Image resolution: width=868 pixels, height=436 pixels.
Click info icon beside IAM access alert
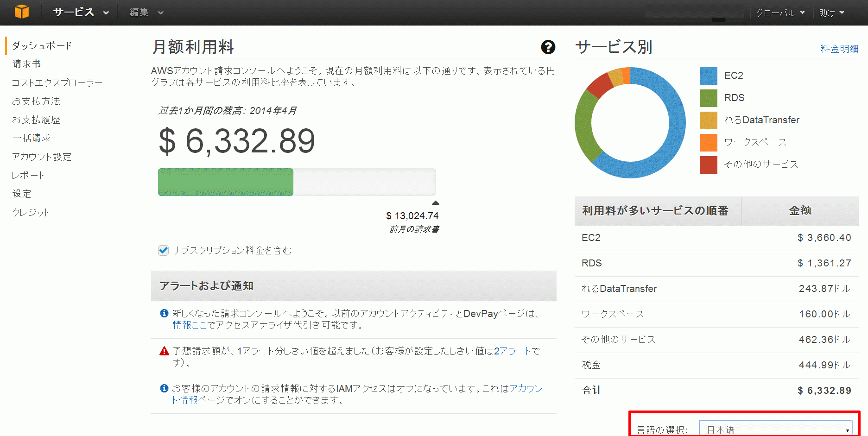[164, 388]
